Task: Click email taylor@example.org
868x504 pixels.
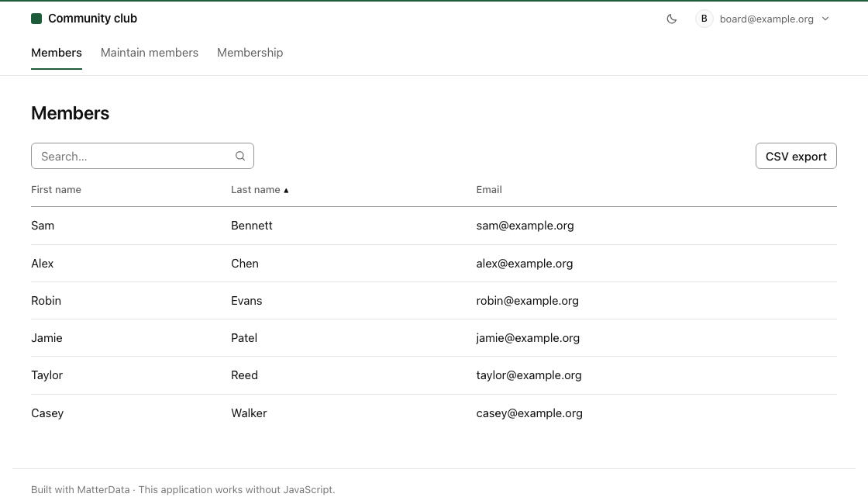Action: click(x=529, y=375)
